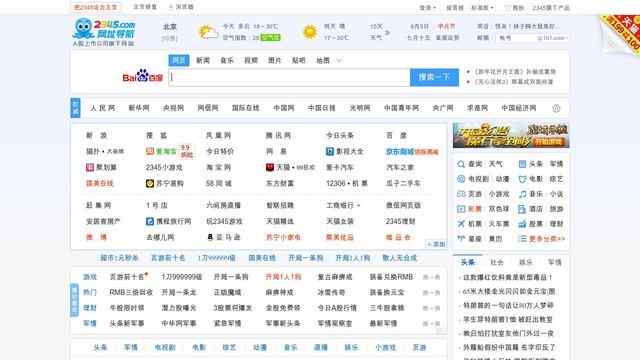Expand more search types after 地图

point(339,60)
